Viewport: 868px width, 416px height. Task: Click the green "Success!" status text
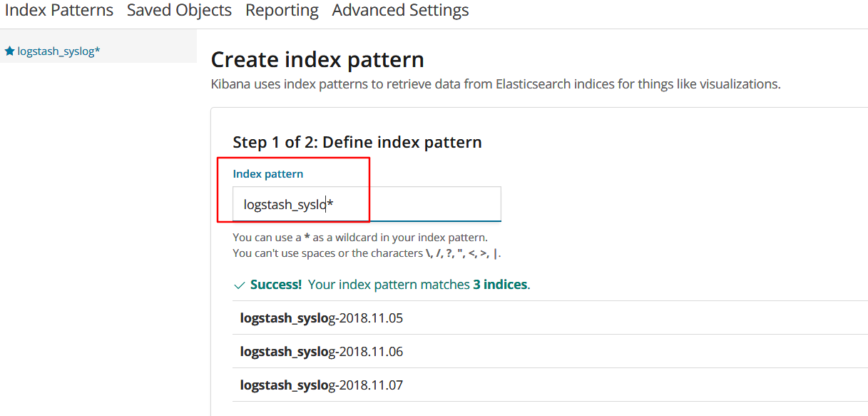click(x=276, y=285)
